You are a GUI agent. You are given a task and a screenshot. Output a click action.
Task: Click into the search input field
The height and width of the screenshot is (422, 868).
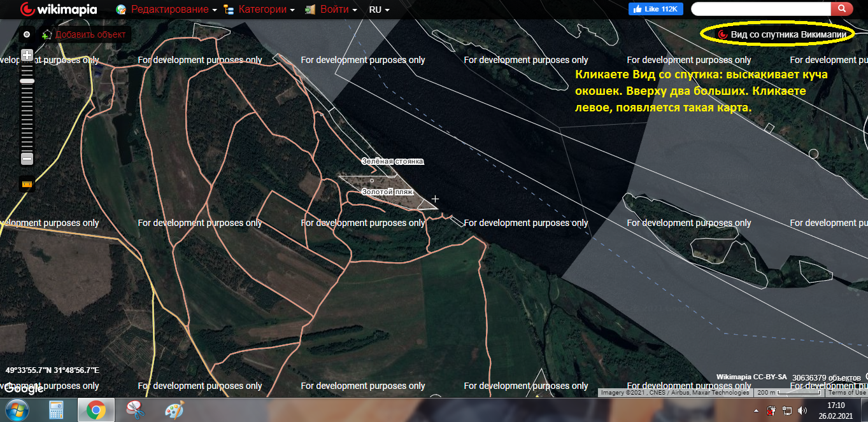[760, 9]
